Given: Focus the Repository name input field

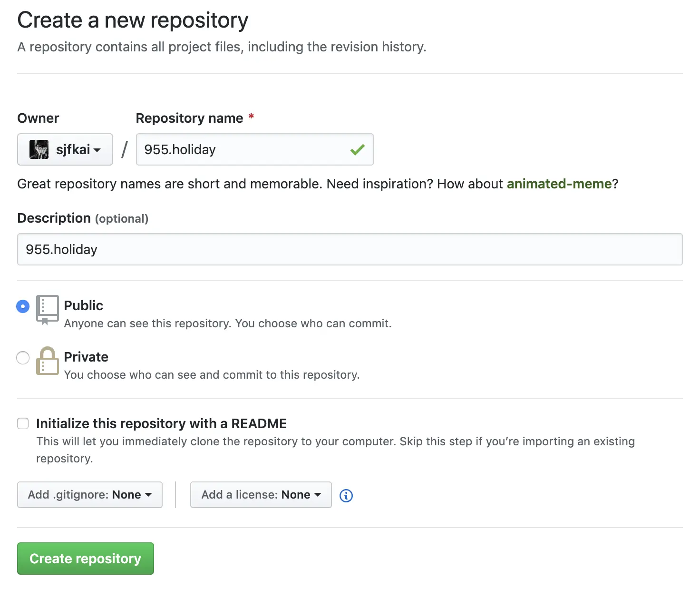Looking at the screenshot, I should click(243, 149).
